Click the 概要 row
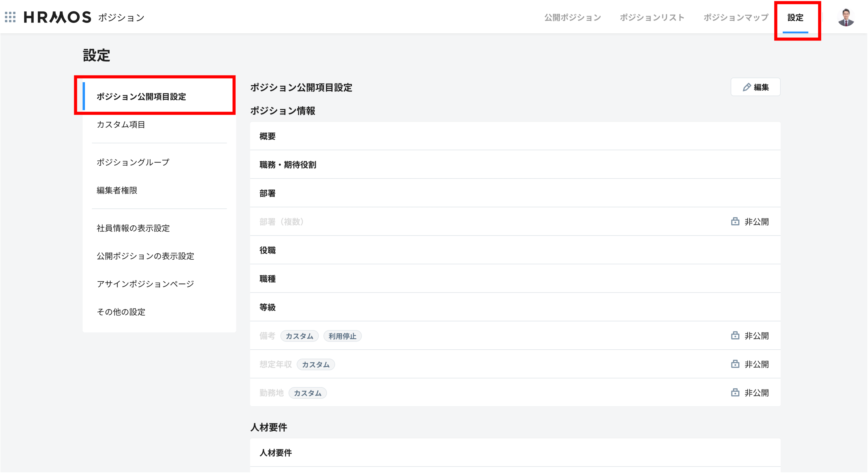Image resolution: width=868 pixels, height=473 pixels. (x=515, y=136)
